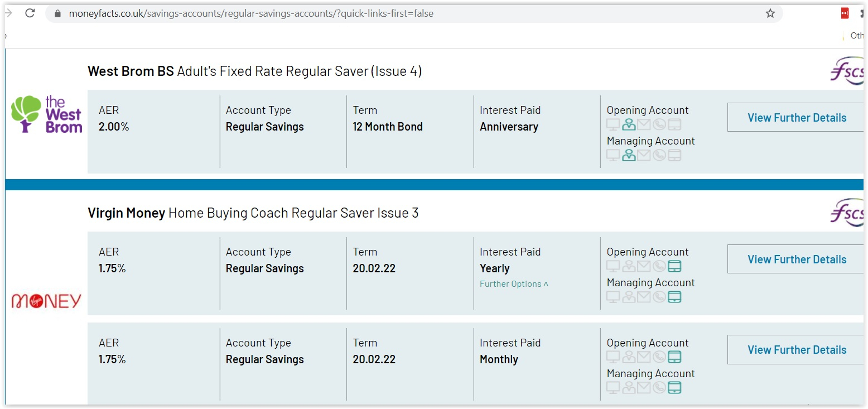This screenshot has height=409, width=868.
Task: Select term 20.02.22 in the Monthly row
Action: click(374, 359)
